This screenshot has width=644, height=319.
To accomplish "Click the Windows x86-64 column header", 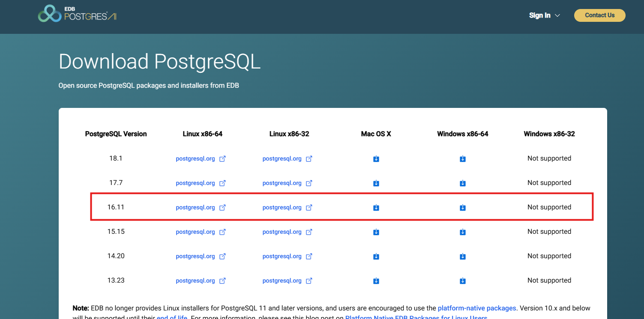I will pos(463,134).
